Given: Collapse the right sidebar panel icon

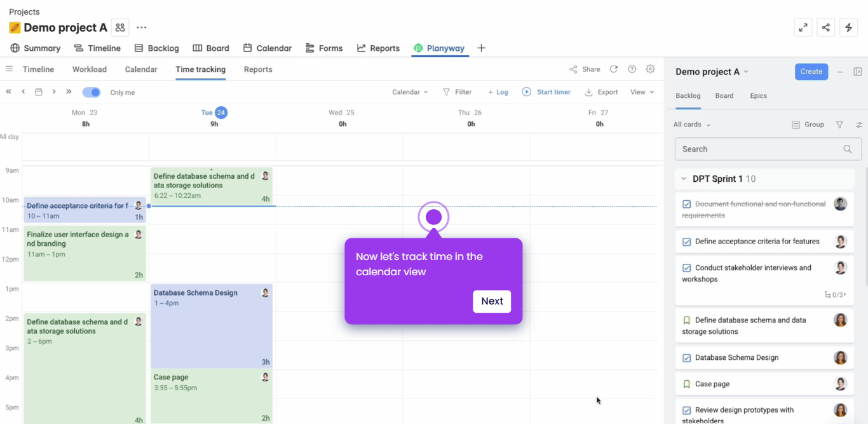Looking at the screenshot, I should coord(858,72).
